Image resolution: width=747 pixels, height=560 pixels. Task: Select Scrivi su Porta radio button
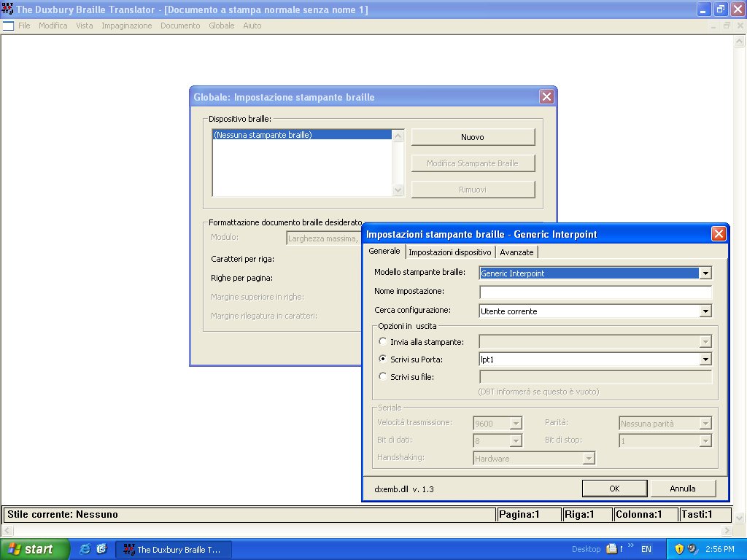coord(382,359)
